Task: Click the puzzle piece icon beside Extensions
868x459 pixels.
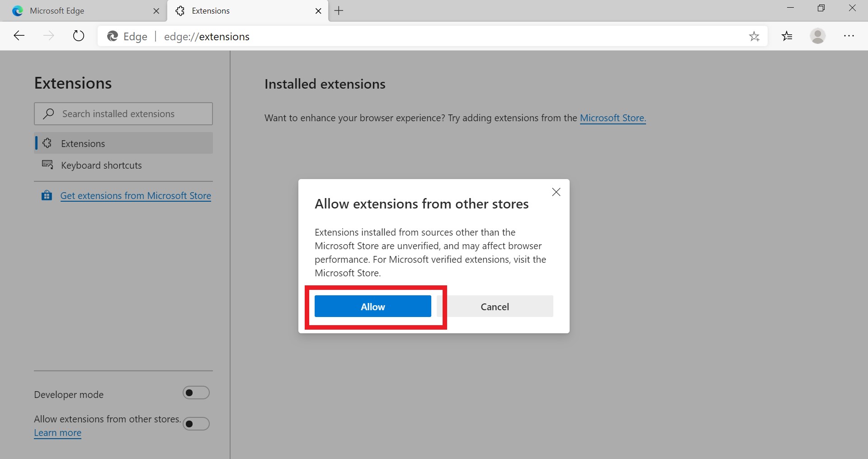Action: [47, 143]
